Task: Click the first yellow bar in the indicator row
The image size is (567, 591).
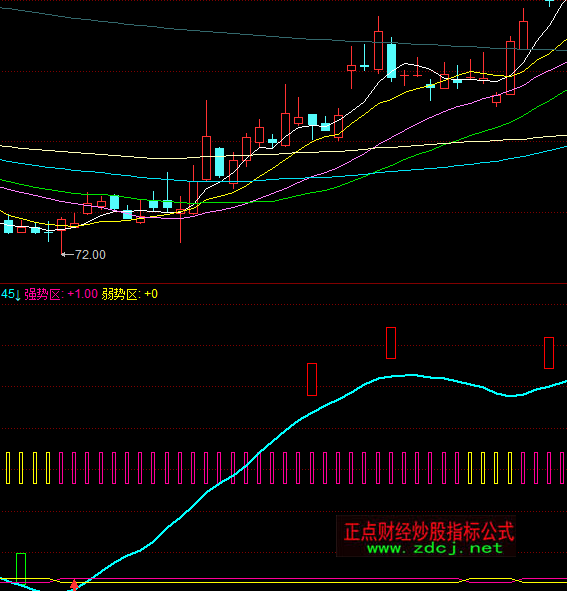Action: click(8, 468)
